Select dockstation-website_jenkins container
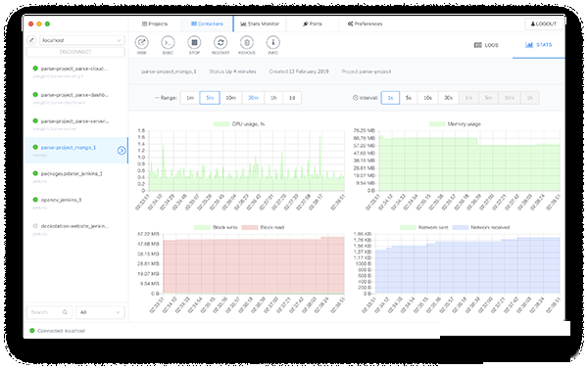588x369 pixels. pyautogui.click(x=76, y=229)
